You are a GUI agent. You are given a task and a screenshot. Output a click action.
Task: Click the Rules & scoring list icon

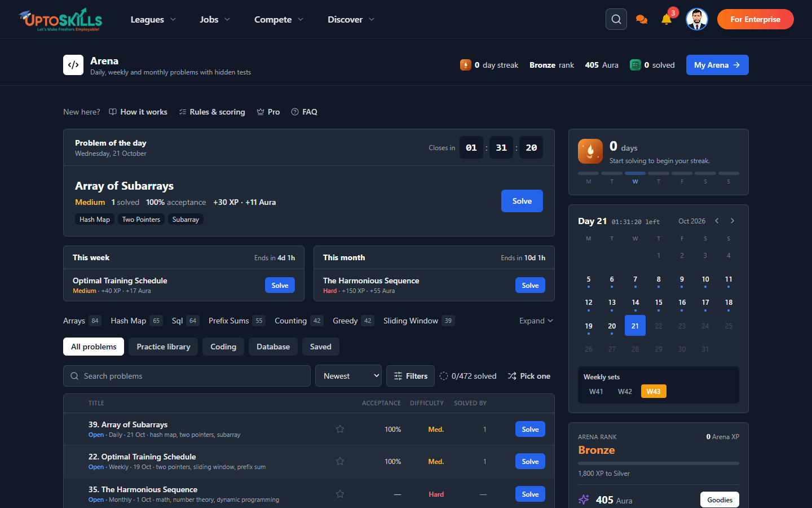point(183,112)
